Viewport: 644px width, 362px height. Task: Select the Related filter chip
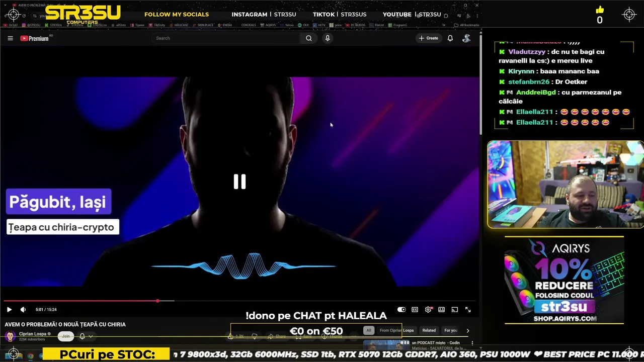429,330
